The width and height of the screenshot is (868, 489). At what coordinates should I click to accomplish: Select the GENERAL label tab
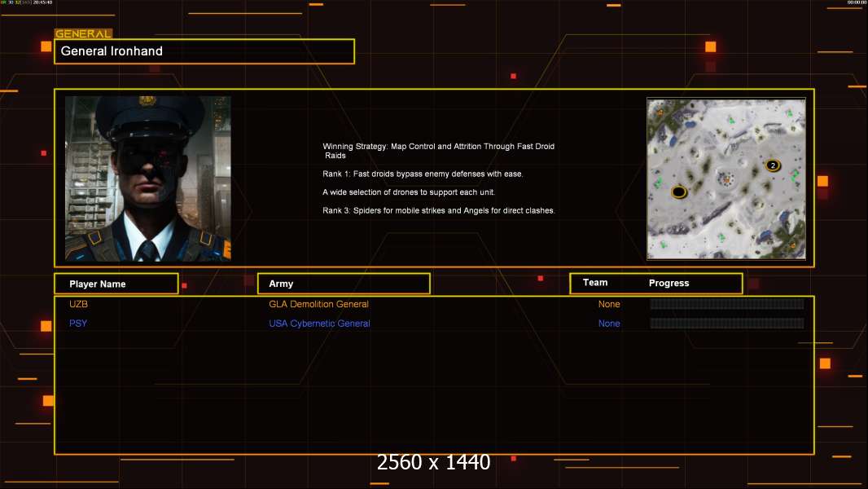(x=83, y=34)
